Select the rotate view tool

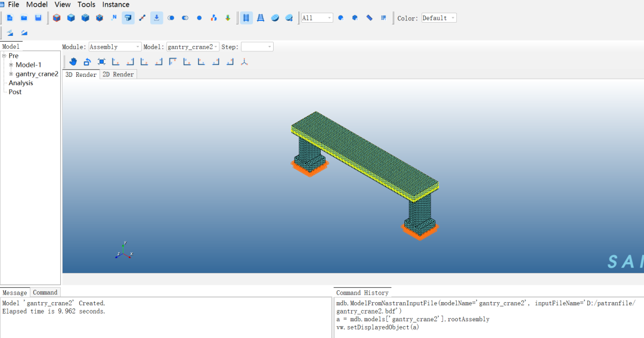point(87,61)
